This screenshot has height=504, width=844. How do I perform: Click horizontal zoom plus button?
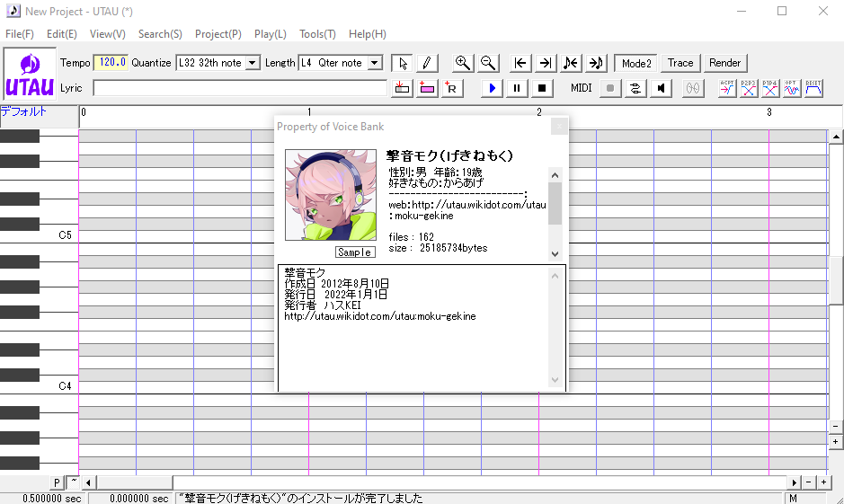[823, 482]
